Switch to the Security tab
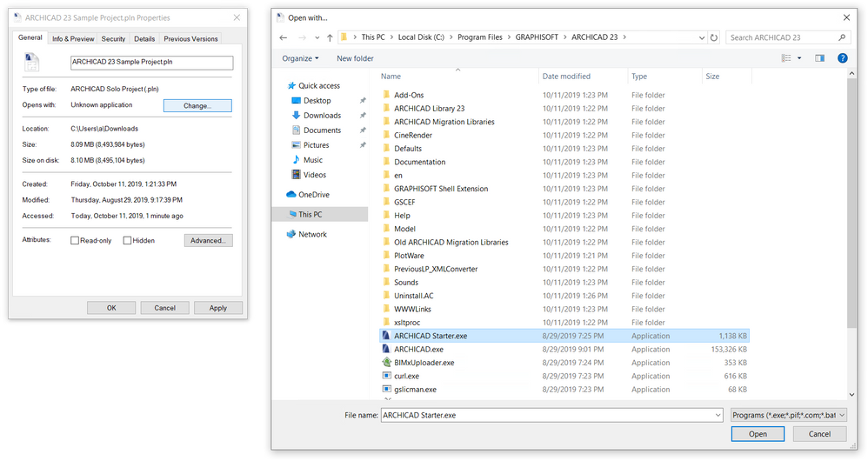This screenshot has height=461, width=868. [113, 39]
